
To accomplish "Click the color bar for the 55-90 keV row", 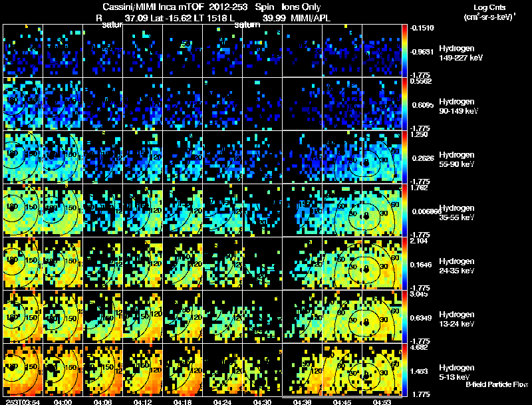I will [x=405, y=157].
